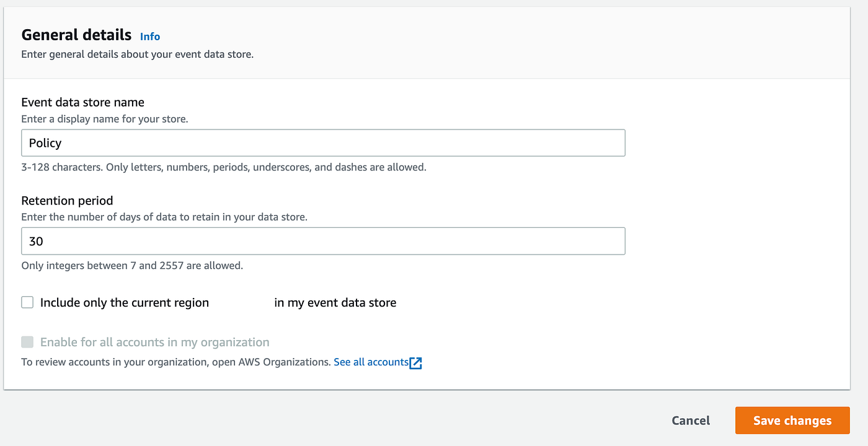Click the 'To review accounts in your organization' text

click(175, 362)
